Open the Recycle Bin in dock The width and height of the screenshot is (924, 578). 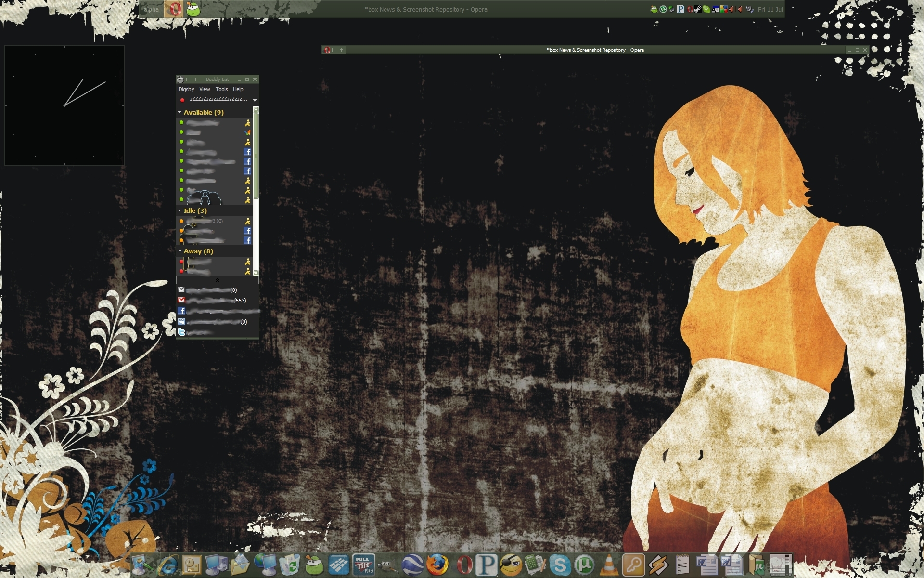pyautogui.click(x=290, y=565)
